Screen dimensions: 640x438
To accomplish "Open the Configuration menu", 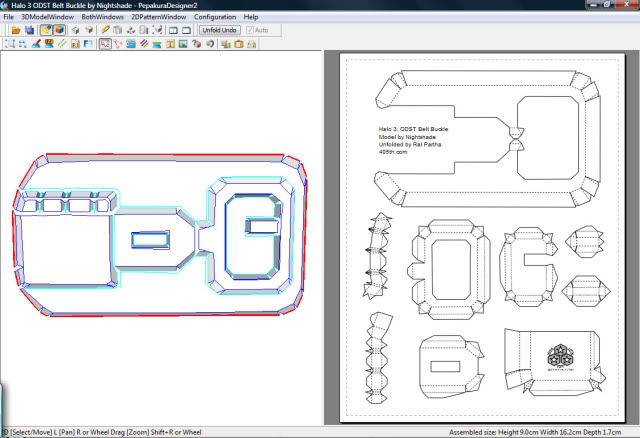I will tap(215, 17).
